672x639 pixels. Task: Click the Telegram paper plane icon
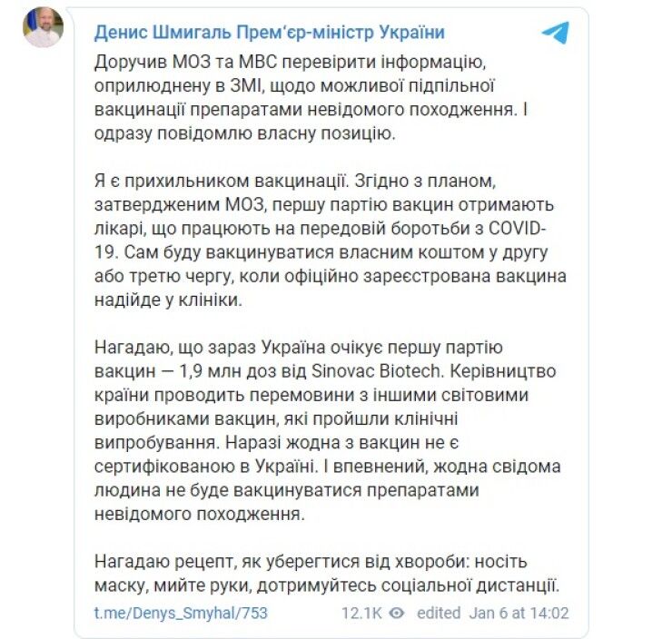(x=554, y=34)
